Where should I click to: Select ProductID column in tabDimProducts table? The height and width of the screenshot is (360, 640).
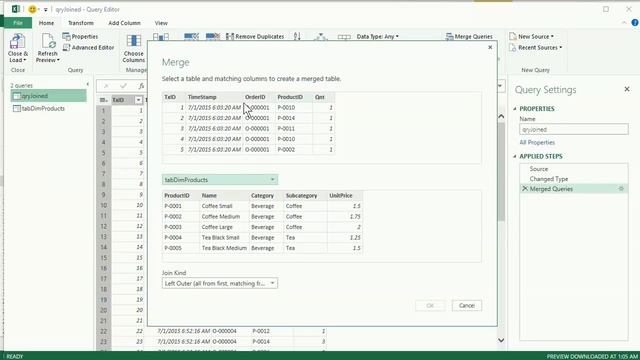coord(180,196)
